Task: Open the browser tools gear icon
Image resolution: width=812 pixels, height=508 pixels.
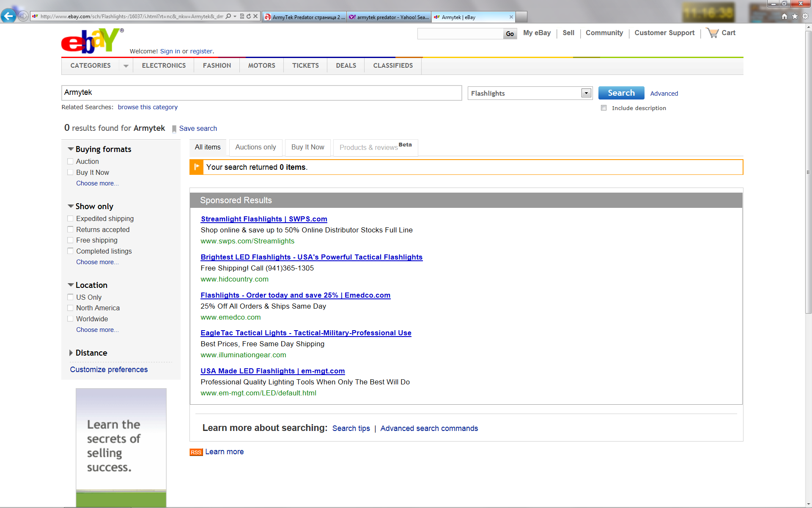Action: (x=805, y=17)
